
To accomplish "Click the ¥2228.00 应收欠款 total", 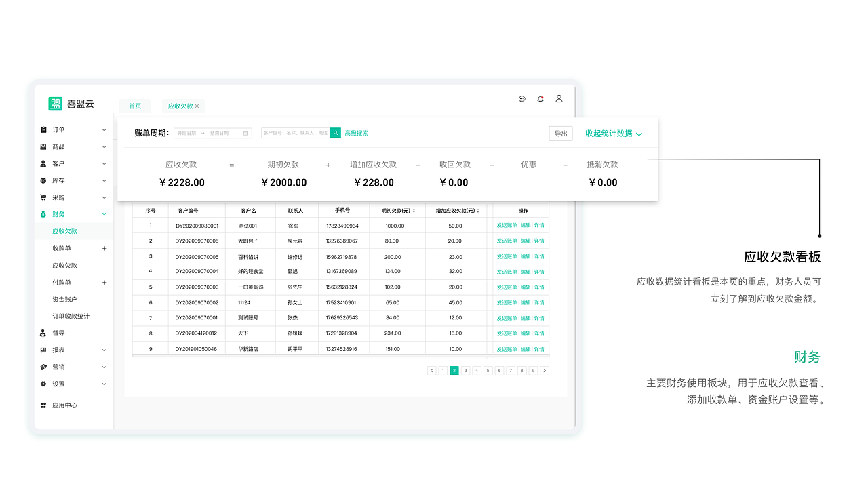I will (x=182, y=182).
